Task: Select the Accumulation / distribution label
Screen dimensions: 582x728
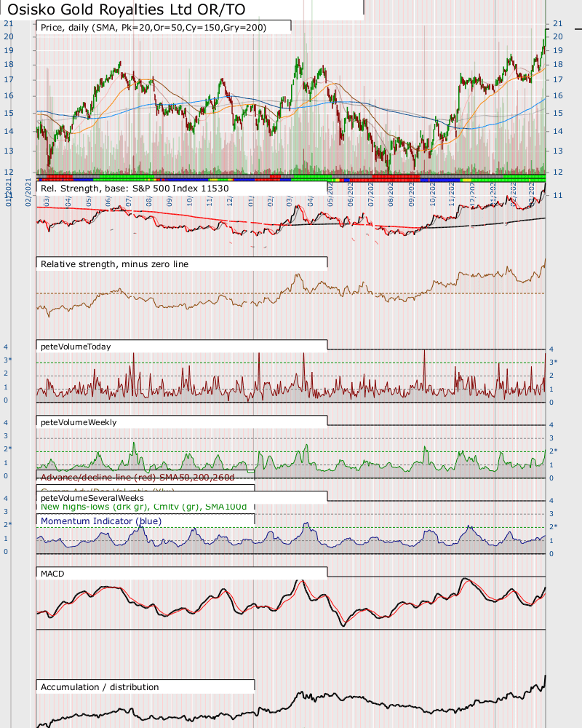Action: (100, 687)
